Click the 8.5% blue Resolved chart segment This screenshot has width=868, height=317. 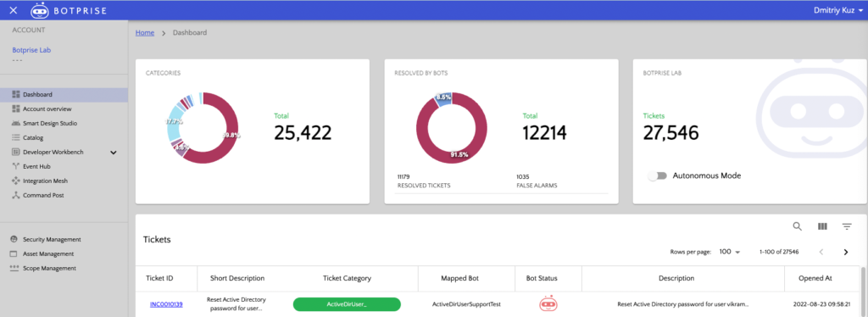point(442,98)
